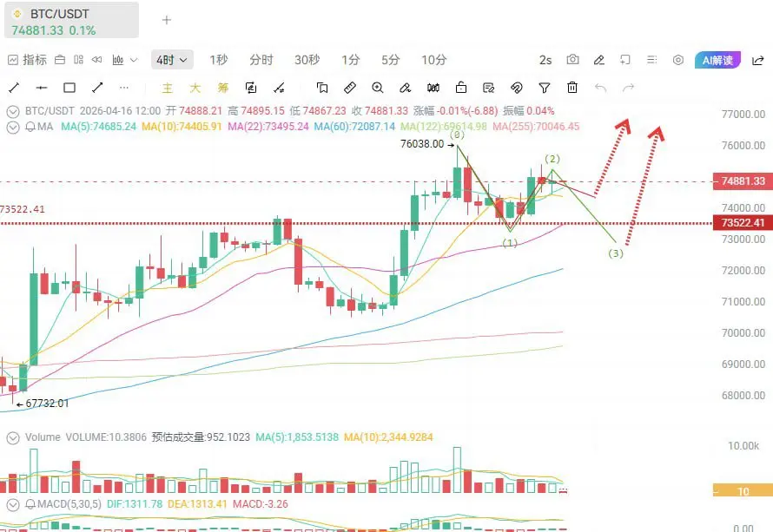Select the BTC/USDT tab
The height and width of the screenshot is (532, 773).
(x=71, y=20)
